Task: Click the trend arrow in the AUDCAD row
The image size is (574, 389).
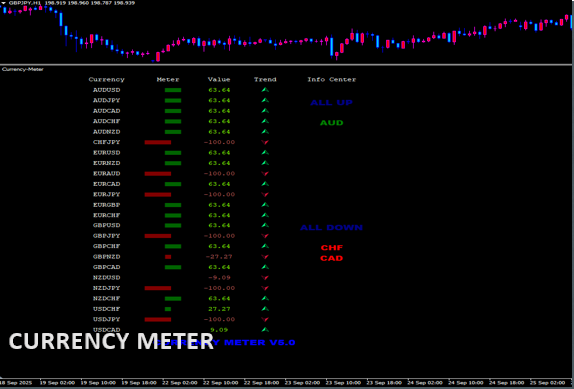Action: point(265,111)
